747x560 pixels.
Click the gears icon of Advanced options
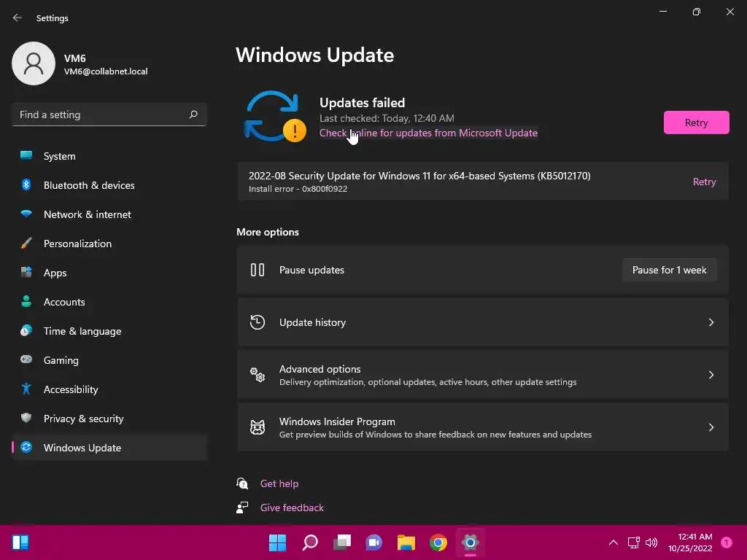(258, 375)
